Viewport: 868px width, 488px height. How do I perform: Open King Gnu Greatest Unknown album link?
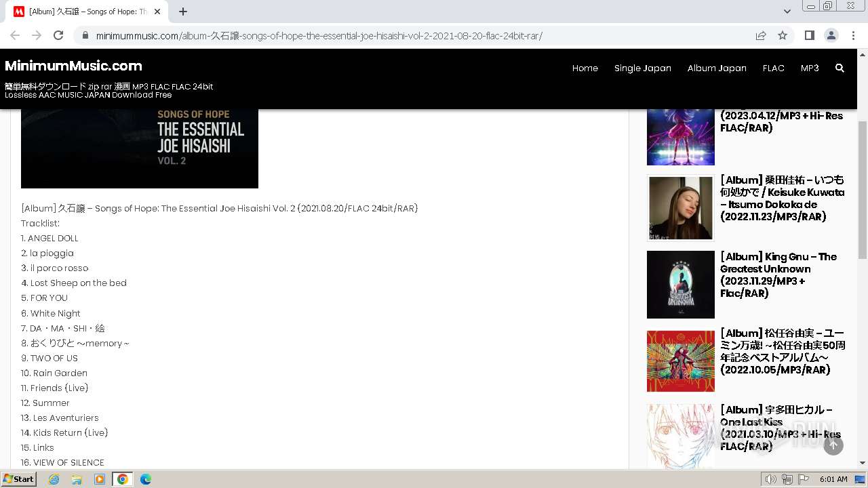(778, 274)
